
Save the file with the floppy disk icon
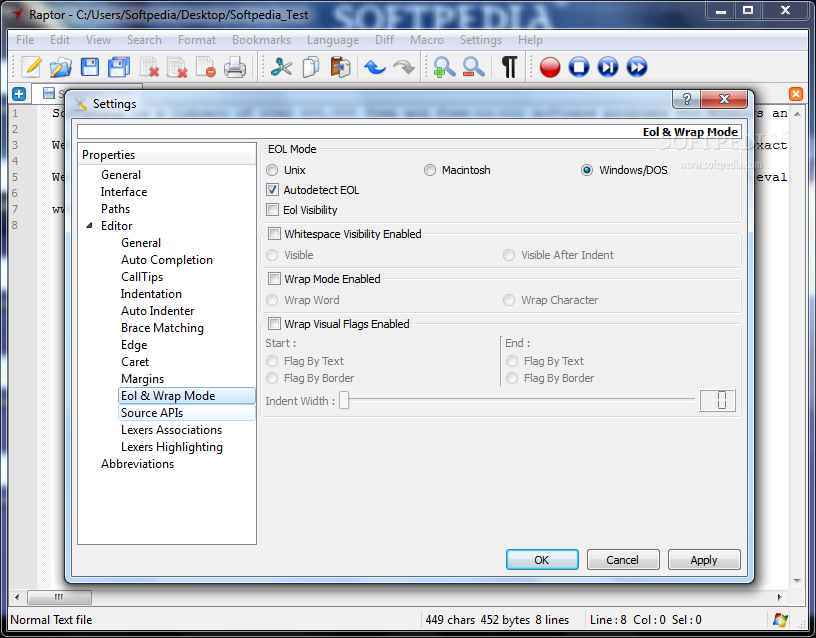click(90, 67)
